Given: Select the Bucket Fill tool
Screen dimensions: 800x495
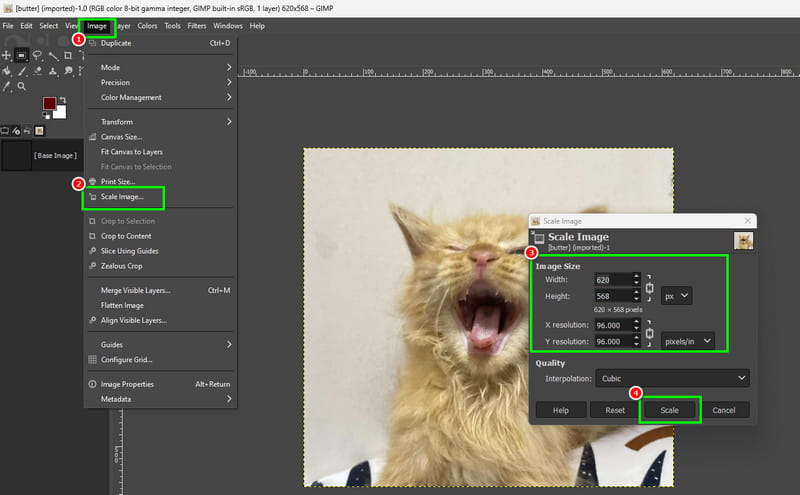Looking at the screenshot, I should coord(7,71).
